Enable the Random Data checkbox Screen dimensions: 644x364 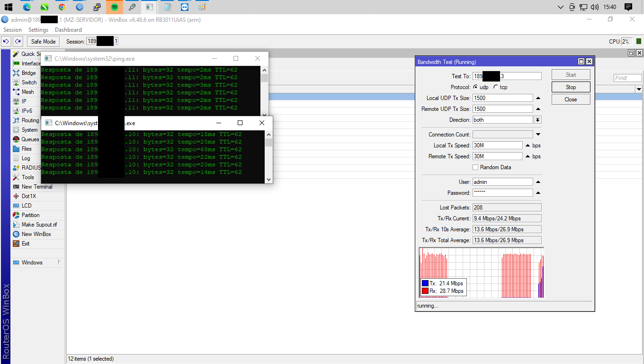475,167
